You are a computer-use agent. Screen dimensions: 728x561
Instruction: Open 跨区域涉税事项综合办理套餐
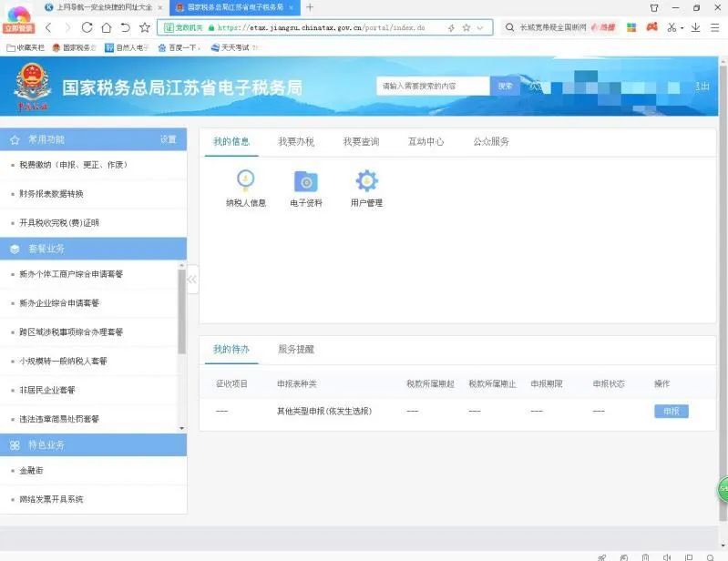coord(71,331)
